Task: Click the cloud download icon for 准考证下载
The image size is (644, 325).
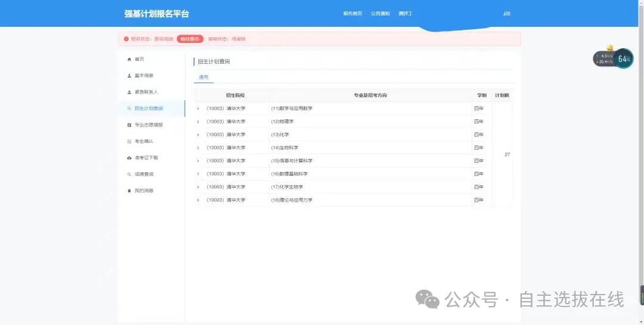Action: tap(129, 158)
